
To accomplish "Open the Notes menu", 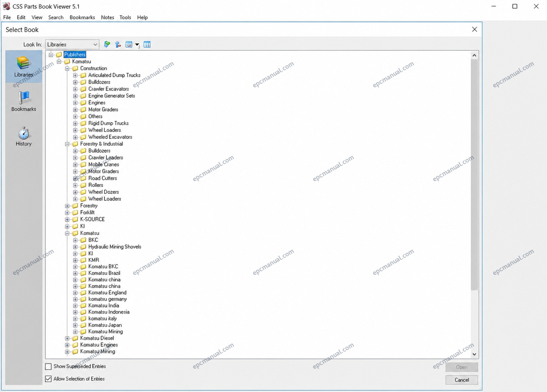I will 108,17.
